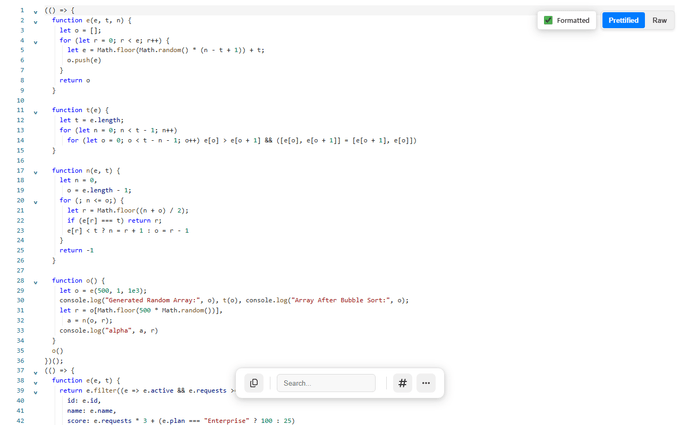Switch to Prettified view
The height and width of the screenshot is (425, 680).
coord(623,20)
